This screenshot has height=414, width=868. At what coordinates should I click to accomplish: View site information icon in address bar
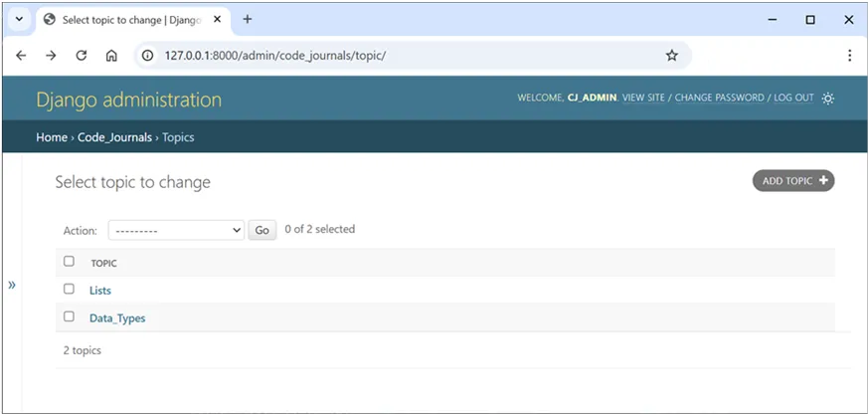click(147, 56)
